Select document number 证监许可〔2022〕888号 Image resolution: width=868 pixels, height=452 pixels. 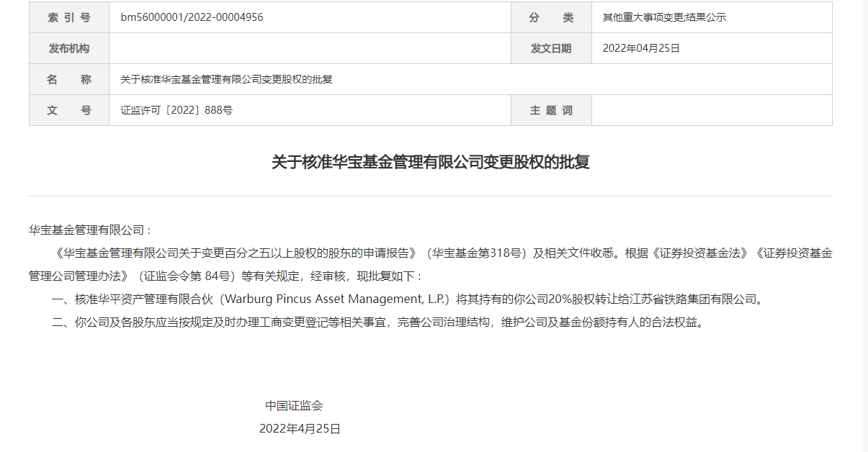pos(176,110)
